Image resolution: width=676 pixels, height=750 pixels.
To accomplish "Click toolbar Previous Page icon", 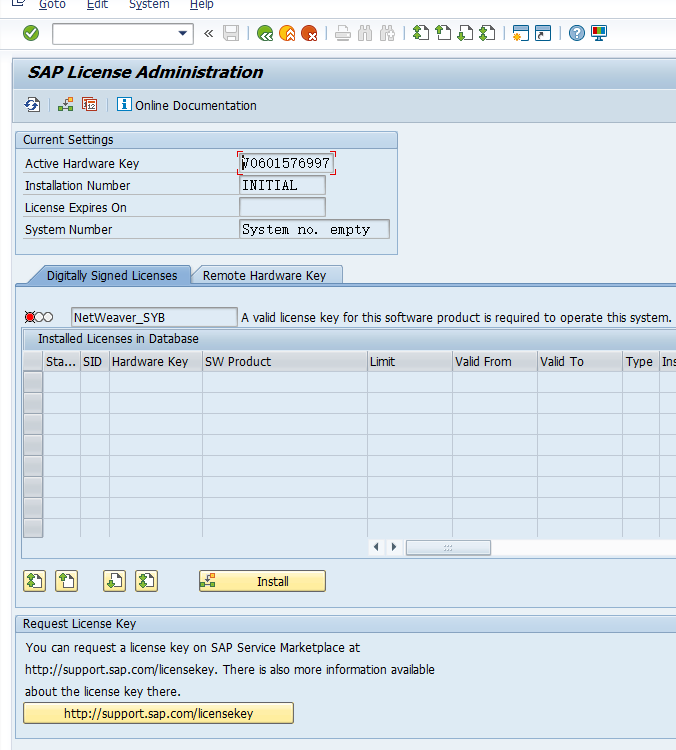I will tap(443, 33).
